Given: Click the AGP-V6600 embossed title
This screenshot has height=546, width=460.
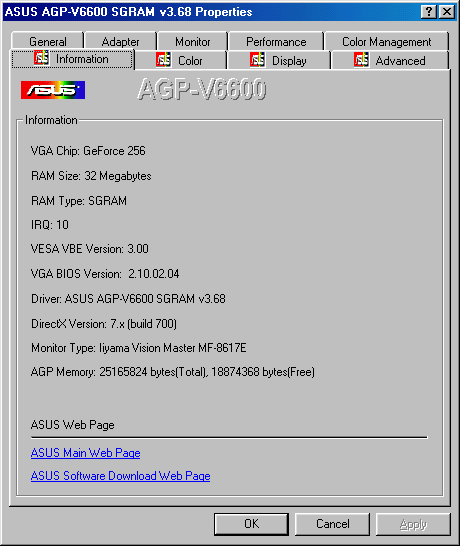Looking at the screenshot, I should click(202, 89).
